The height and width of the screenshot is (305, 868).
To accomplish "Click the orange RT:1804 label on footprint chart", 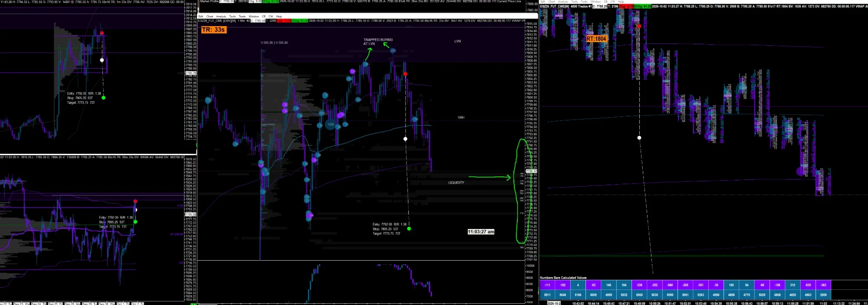I will tap(596, 39).
